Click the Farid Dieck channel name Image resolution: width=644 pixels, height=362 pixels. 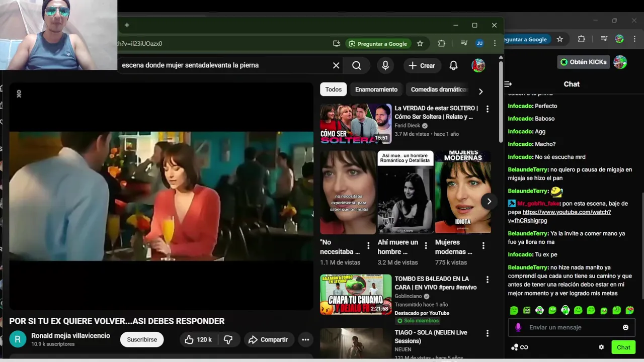click(x=407, y=126)
